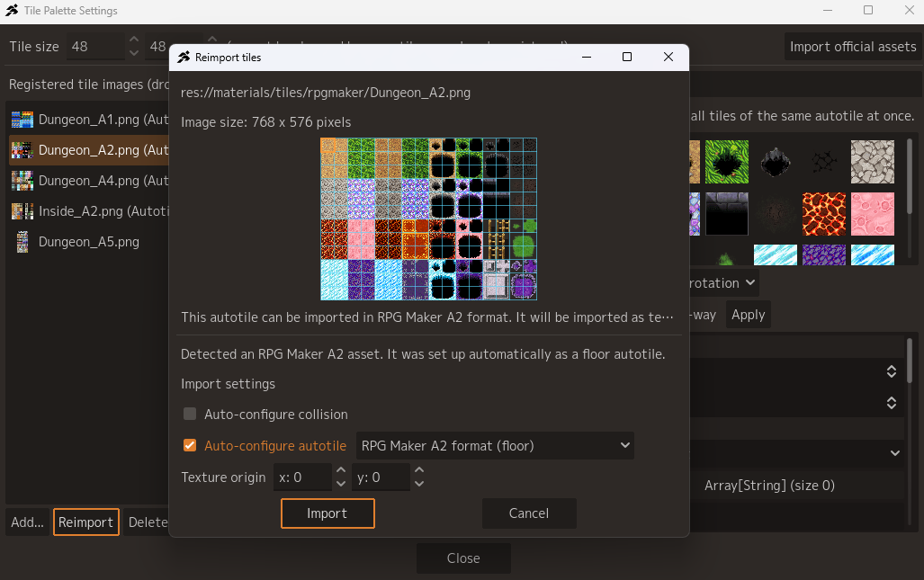
Task: Pick the pink flesh autotile in palette
Action: point(872,214)
